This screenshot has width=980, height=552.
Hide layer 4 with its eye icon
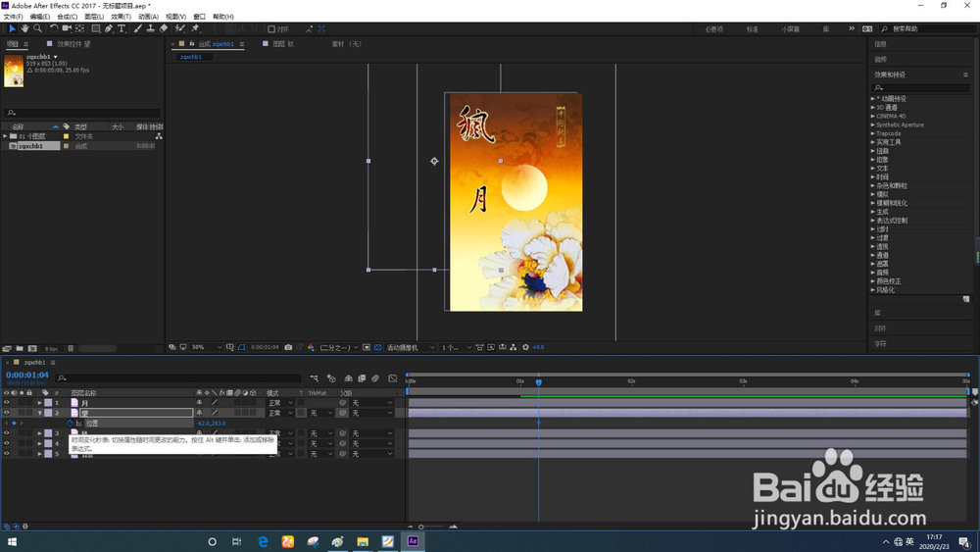click(x=6, y=443)
